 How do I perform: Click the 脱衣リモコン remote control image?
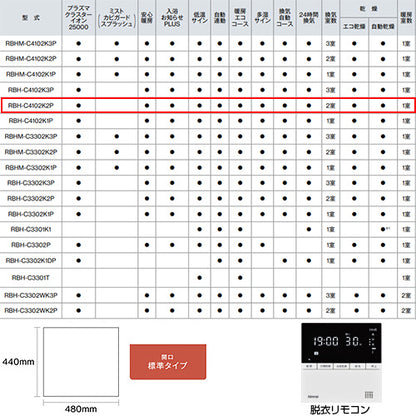click(341, 362)
